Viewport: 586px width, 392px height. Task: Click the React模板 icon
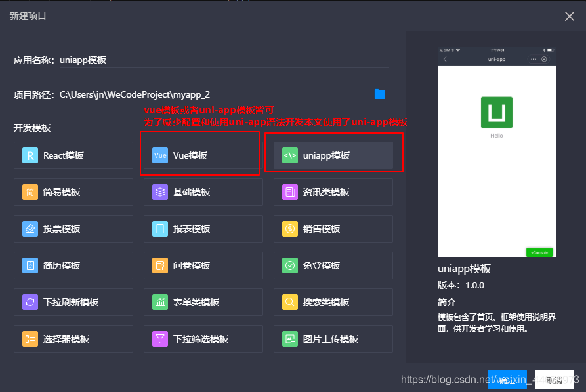30,155
